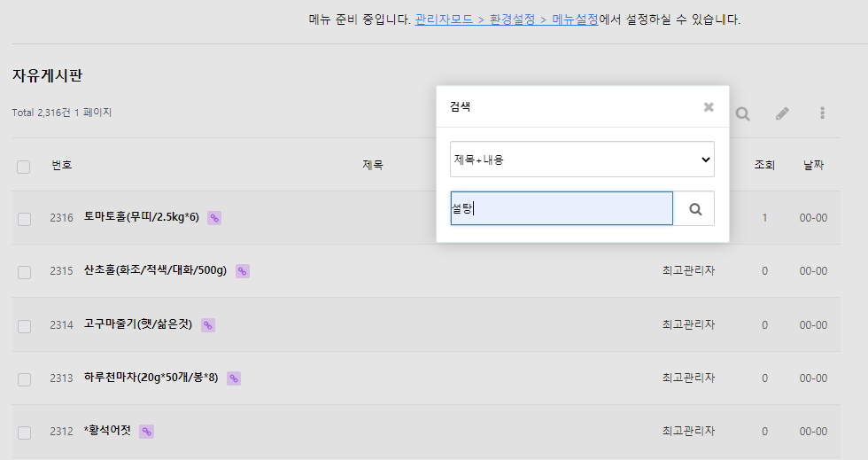868x460 pixels.
Task: Click the search submit magnifier in popup
Action: (694, 209)
